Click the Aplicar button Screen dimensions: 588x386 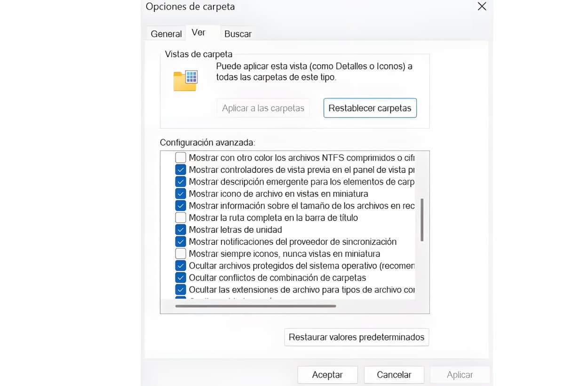coord(460,375)
